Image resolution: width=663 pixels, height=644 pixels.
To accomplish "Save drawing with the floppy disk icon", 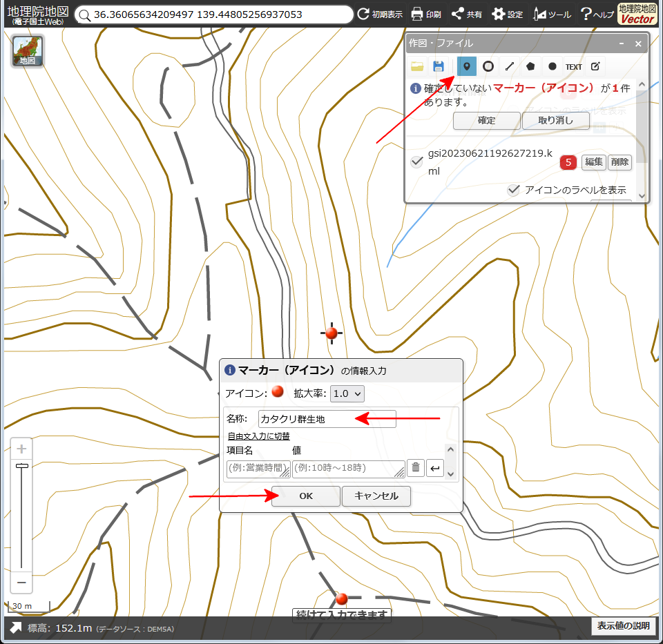I will pos(439,66).
